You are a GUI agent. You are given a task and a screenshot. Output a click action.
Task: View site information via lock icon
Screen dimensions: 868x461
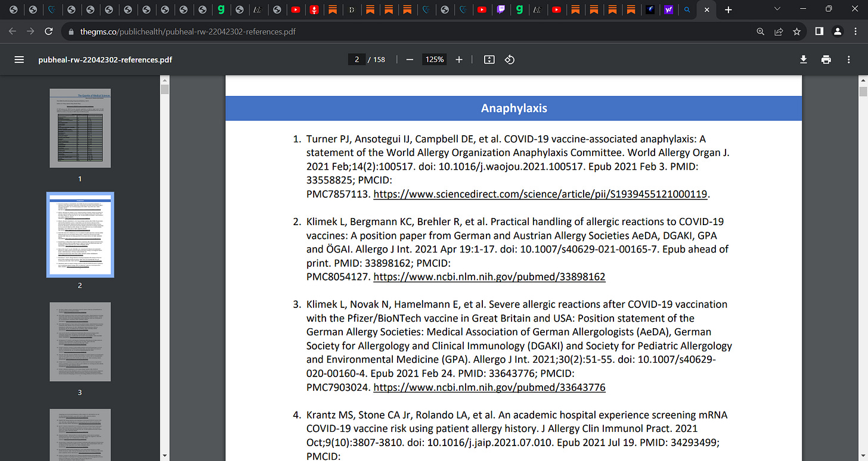coord(71,32)
